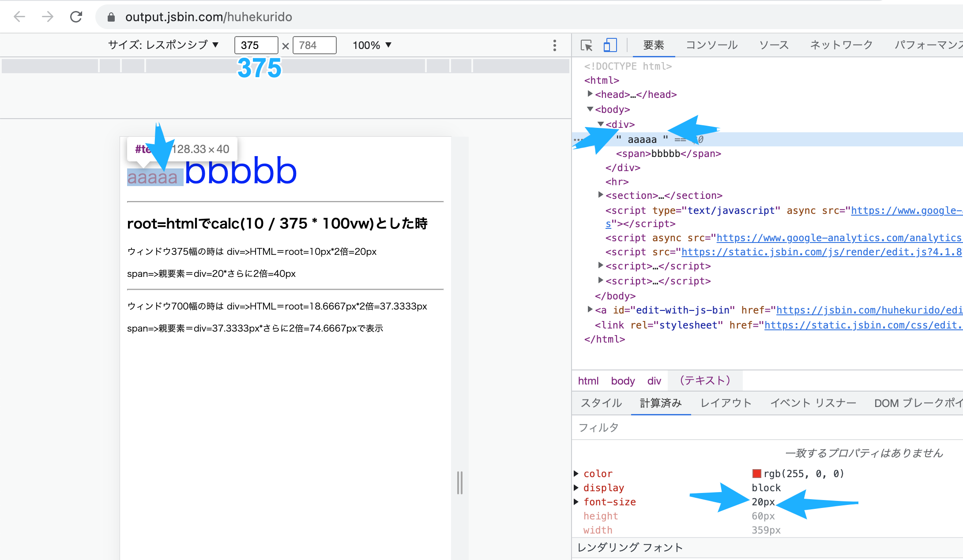Expand the font-size computed property
This screenshot has width=963, height=560.
point(576,502)
